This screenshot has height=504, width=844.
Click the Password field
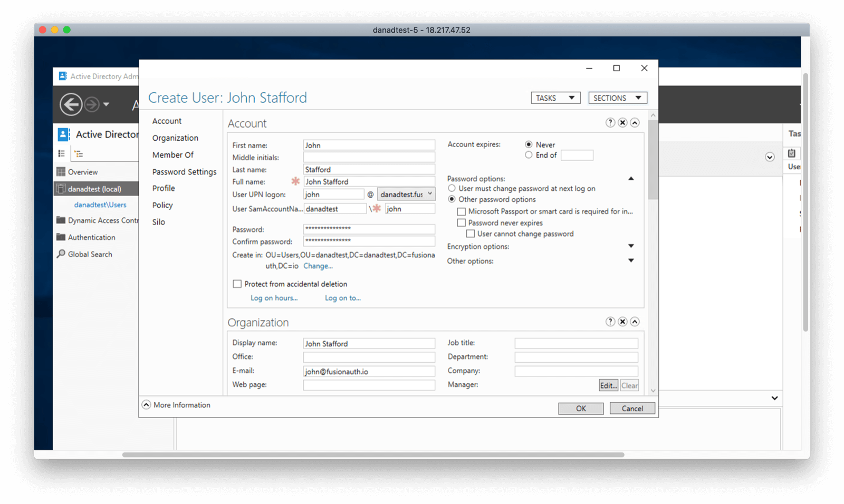coord(369,229)
